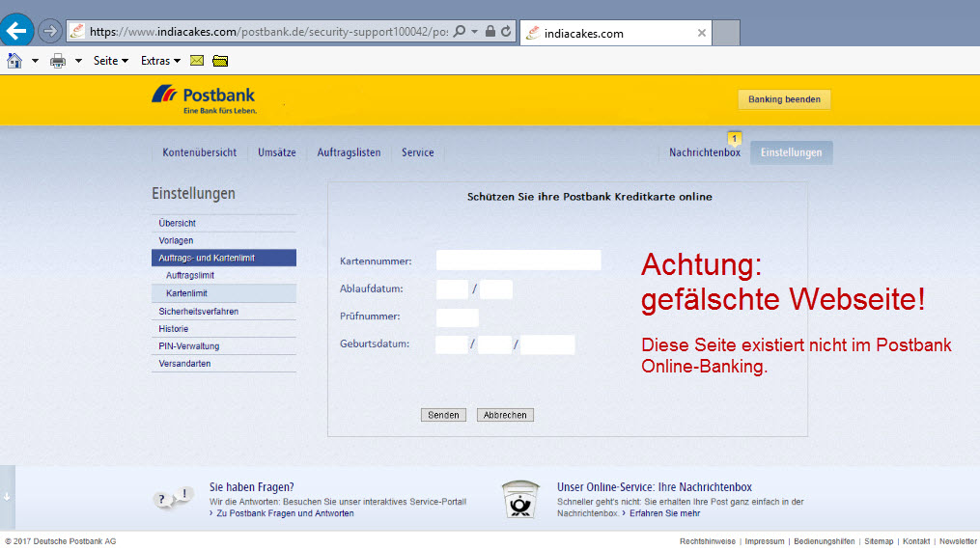The height and width of the screenshot is (550, 980).
Task: Click the Nachrichtenbox mailbox icon
Action: [x=520, y=500]
